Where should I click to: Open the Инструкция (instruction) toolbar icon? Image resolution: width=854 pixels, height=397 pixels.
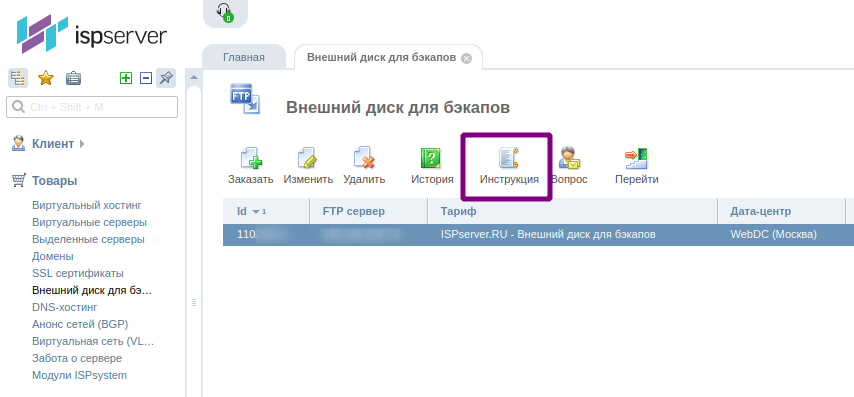pyautogui.click(x=509, y=158)
